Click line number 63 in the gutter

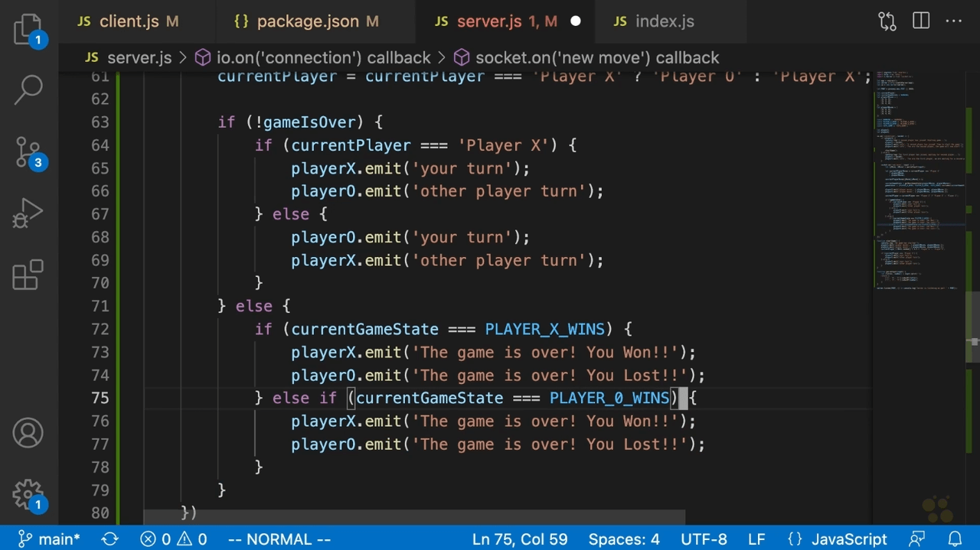[x=100, y=122]
